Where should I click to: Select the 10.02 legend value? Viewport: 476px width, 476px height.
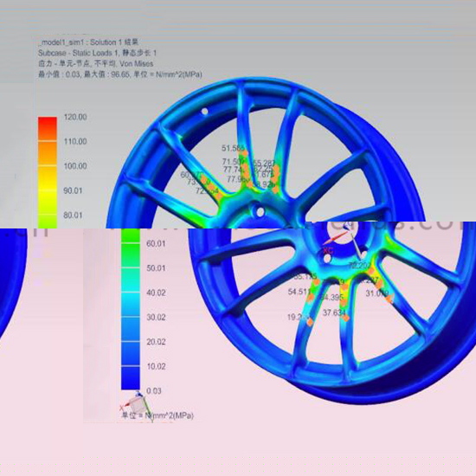point(156,366)
